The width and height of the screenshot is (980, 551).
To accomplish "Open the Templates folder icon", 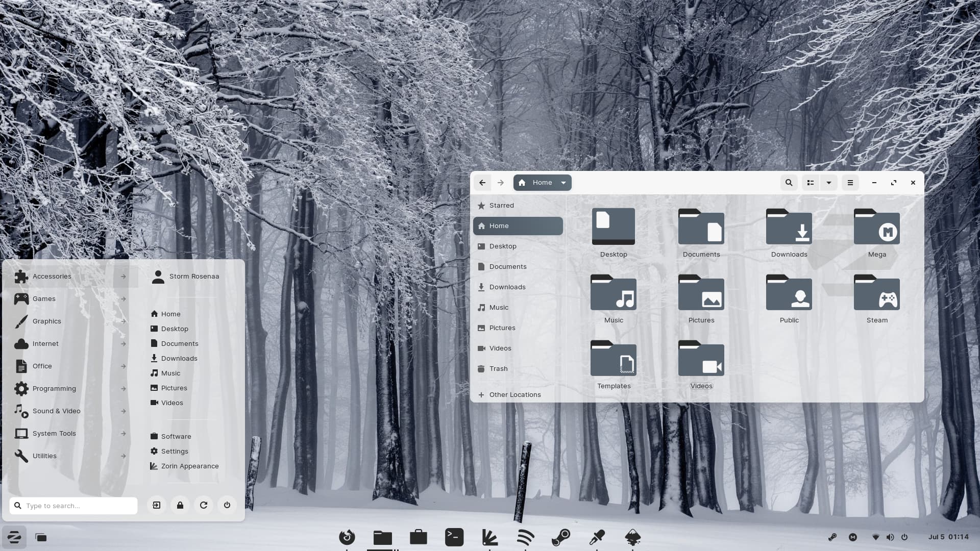I will click(x=614, y=358).
